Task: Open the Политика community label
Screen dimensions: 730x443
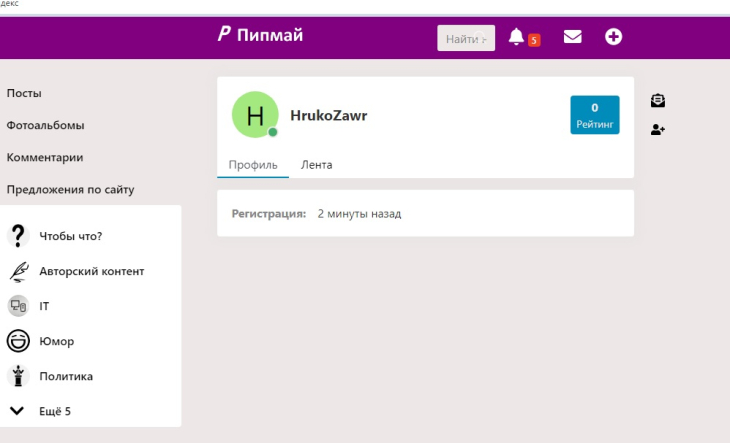Action: 66,376
